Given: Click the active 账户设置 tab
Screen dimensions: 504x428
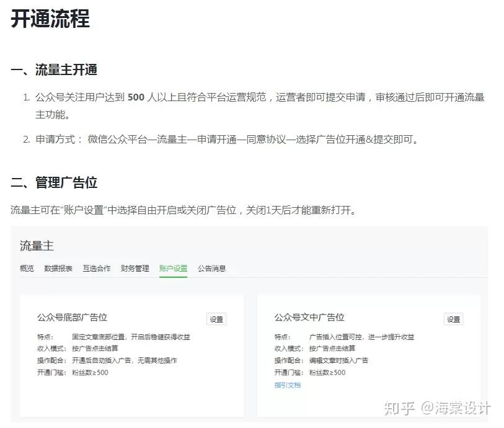Looking at the screenshot, I should coord(173,269).
